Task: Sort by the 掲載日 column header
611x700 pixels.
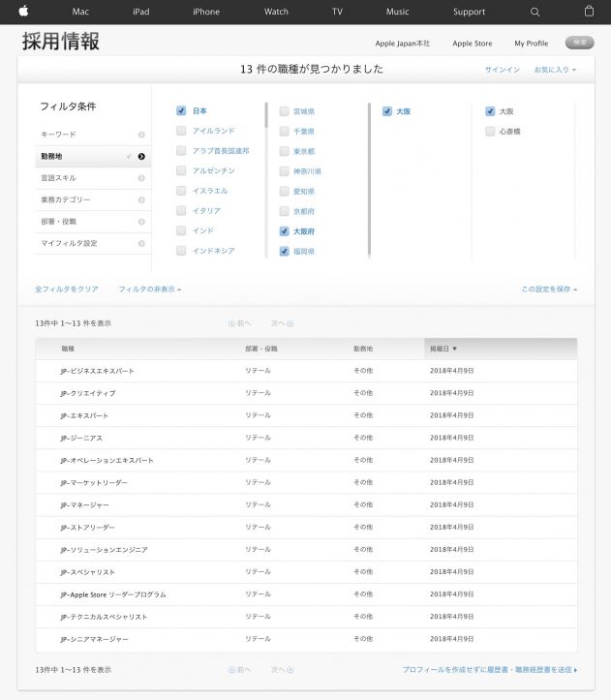Action: [x=443, y=349]
